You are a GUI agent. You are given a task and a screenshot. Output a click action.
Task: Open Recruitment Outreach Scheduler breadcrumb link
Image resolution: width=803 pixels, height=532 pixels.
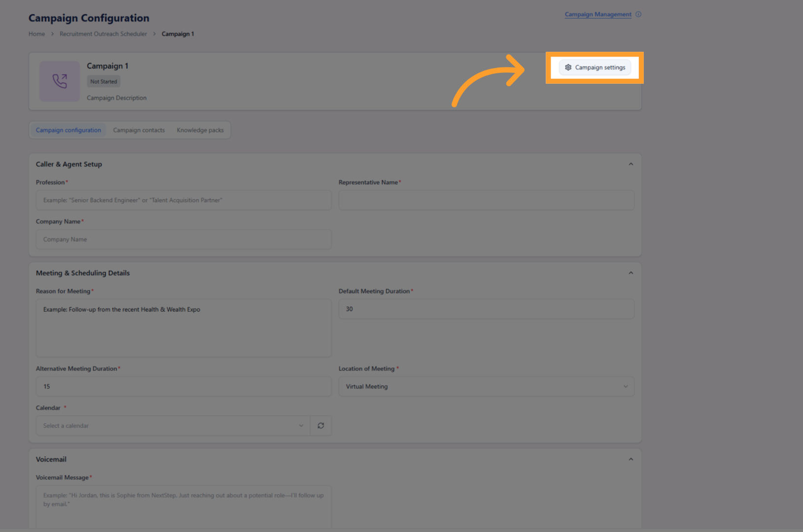click(103, 34)
